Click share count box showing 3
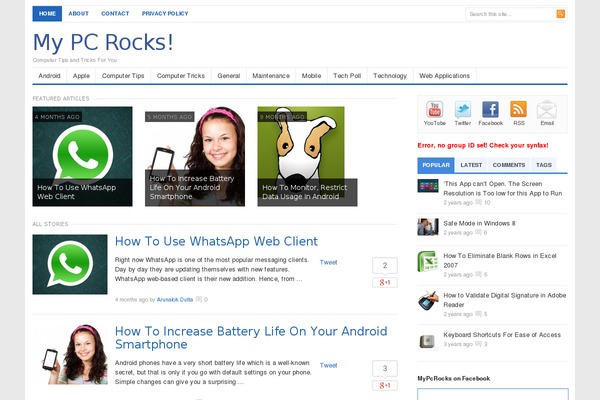The height and width of the screenshot is (400, 600). click(x=385, y=368)
